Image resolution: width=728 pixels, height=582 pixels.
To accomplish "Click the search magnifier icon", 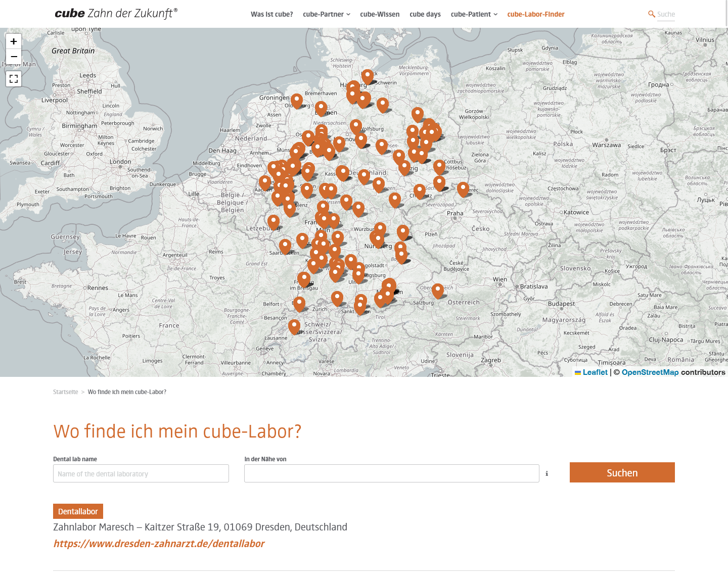I will point(652,14).
